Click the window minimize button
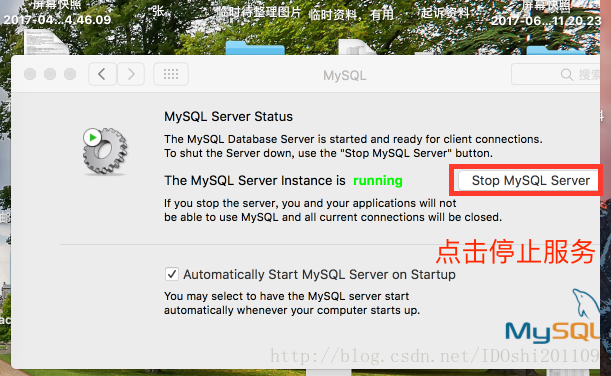The width and height of the screenshot is (611, 376). pyautogui.click(x=50, y=74)
